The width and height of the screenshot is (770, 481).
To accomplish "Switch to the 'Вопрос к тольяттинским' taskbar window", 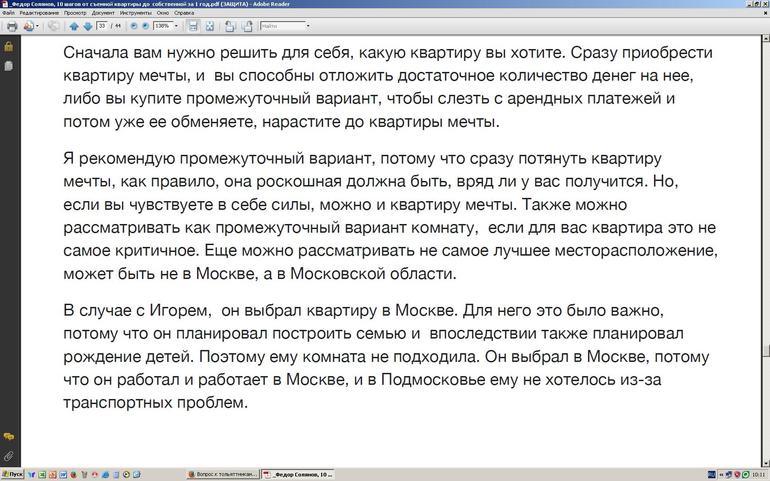I will click(x=223, y=475).
